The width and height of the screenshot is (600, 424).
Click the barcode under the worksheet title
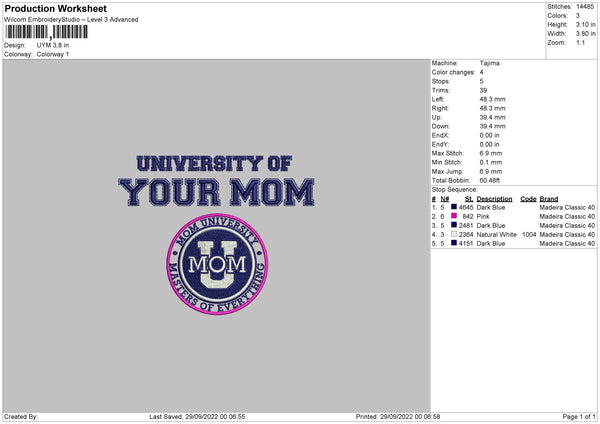coord(47,32)
